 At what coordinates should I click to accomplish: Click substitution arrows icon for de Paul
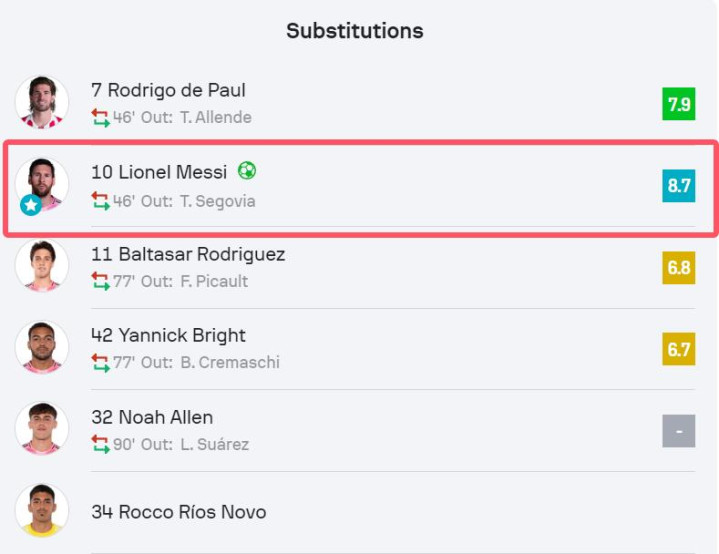[100, 117]
